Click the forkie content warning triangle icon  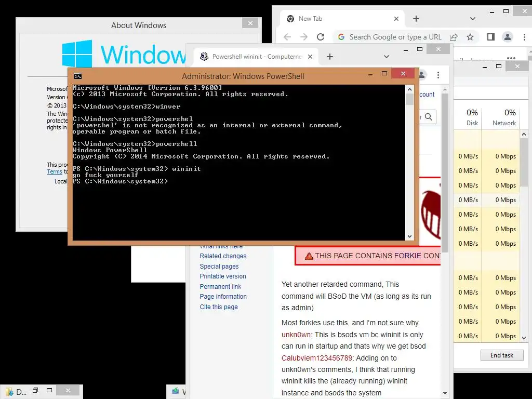pos(309,256)
